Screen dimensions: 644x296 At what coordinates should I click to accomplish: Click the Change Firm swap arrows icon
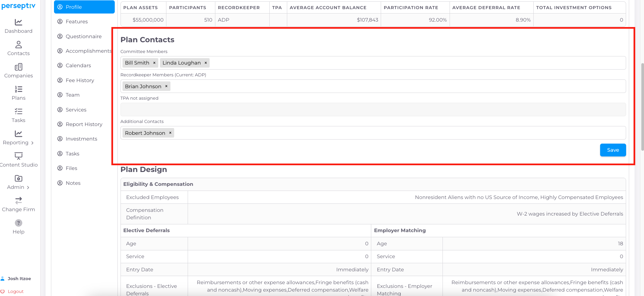click(19, 201)
